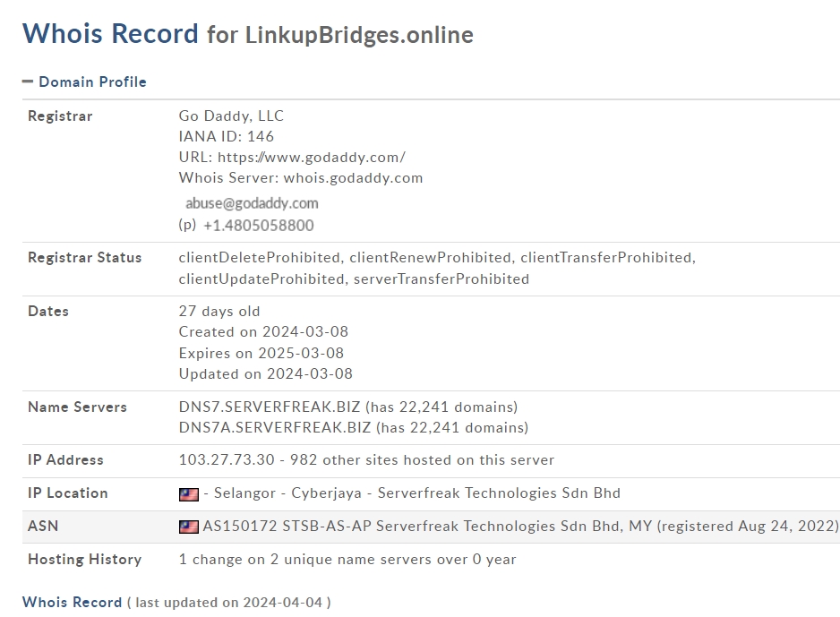Open DNS7A.SERVERFREAK.BIZ name server

[x=275, y=428]
